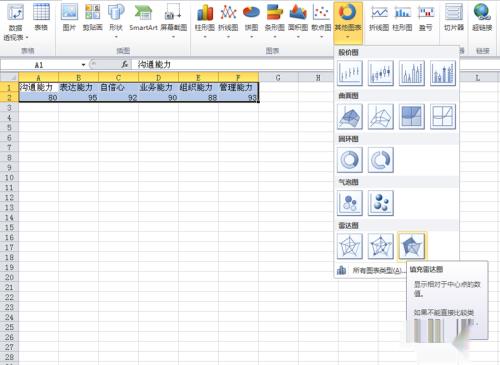Click inside the Name Box showing A1
This screenshot has height=365, width=500.
[x=40, y=65]
